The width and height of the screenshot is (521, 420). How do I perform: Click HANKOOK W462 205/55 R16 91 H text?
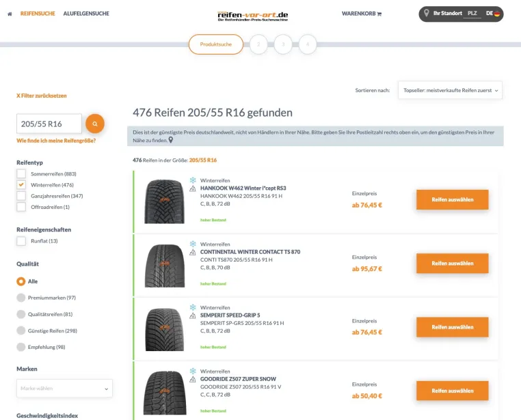pyautogui.click(x=241, y=196)
